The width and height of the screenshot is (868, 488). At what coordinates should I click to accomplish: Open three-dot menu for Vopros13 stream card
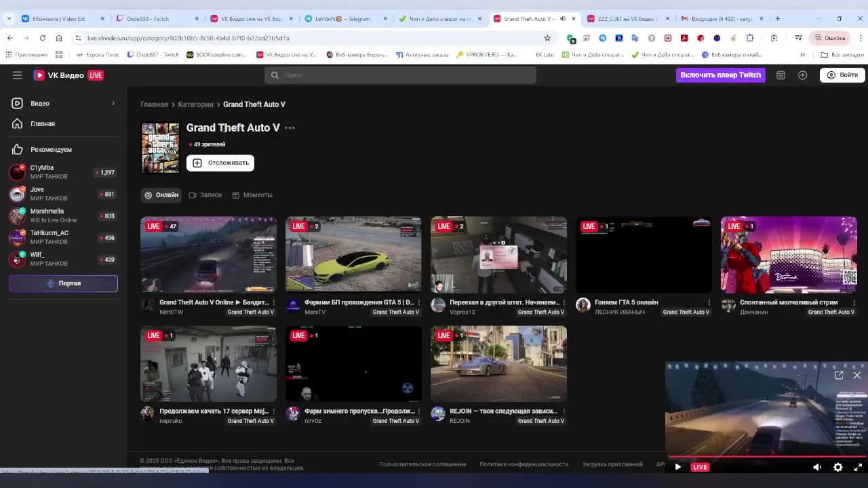(x=564, y=302)
